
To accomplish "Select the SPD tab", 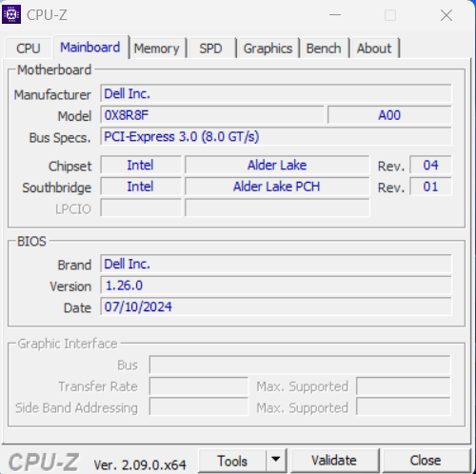I will tap(210, 49).
